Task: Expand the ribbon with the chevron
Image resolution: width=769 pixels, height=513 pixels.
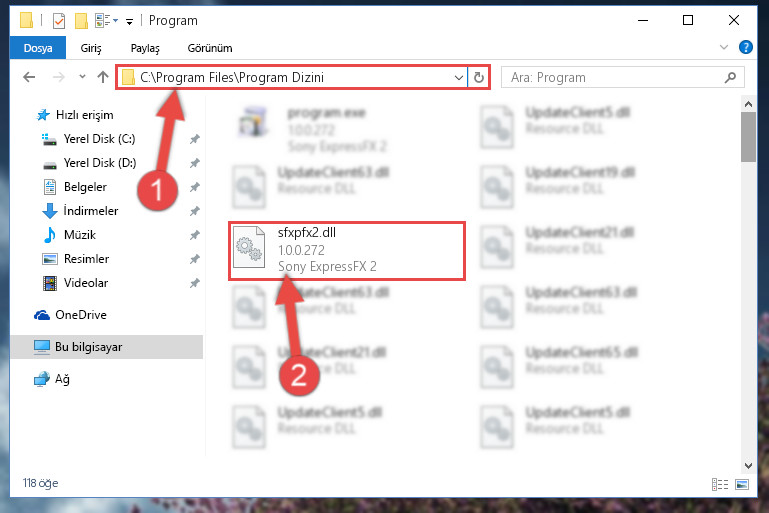Action: (x=723, y=48)
